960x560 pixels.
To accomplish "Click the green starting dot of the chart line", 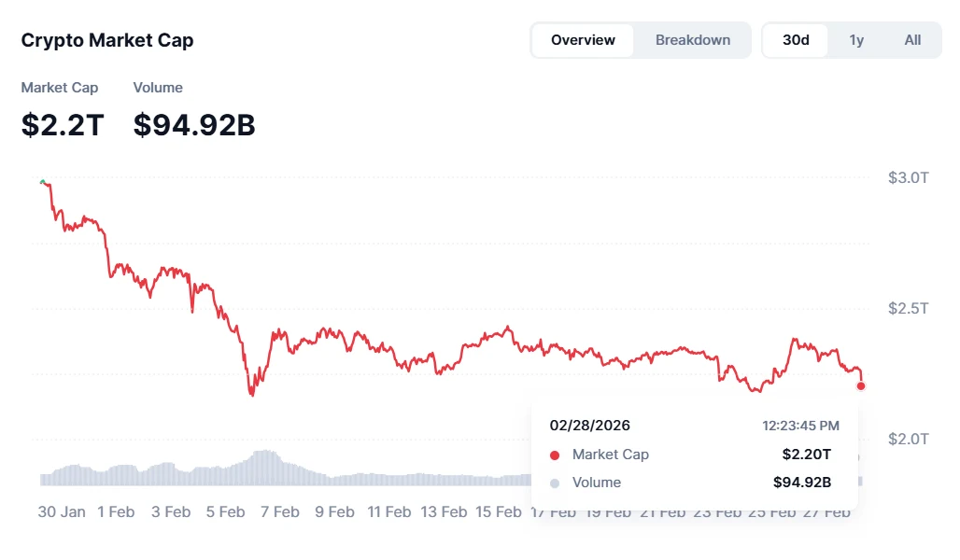I will pyautogui.click(x=43, y=181).
